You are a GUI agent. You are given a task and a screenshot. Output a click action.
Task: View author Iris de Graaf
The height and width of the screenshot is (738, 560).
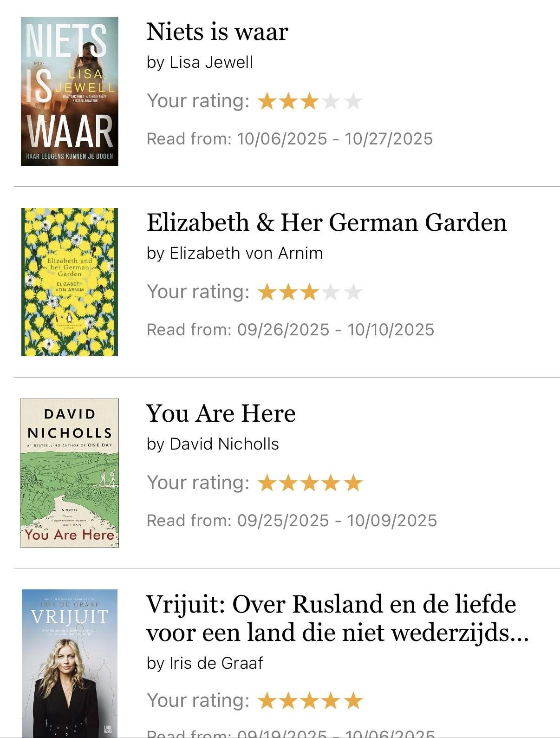pyautogui.click(x=216, y=663)
